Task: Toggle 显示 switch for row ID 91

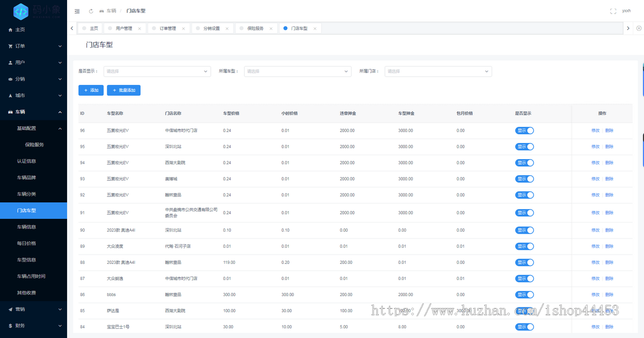Action: (x=524, y=213)
